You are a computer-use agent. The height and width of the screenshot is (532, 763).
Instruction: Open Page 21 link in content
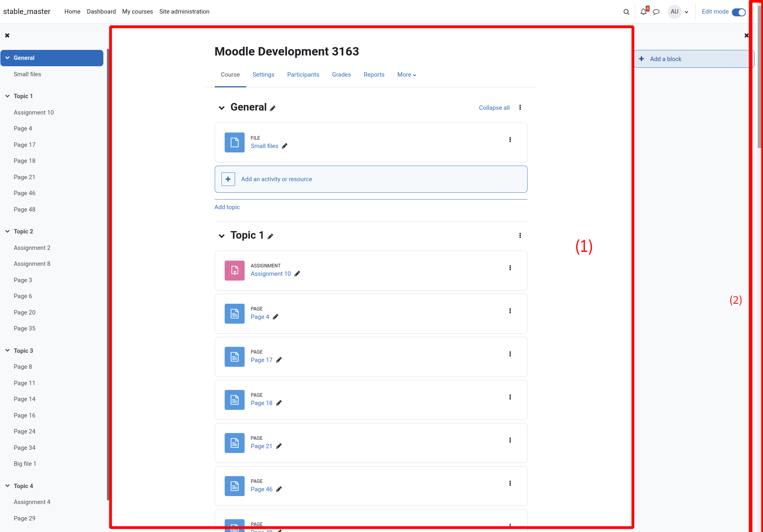click(x=262, y=446)
